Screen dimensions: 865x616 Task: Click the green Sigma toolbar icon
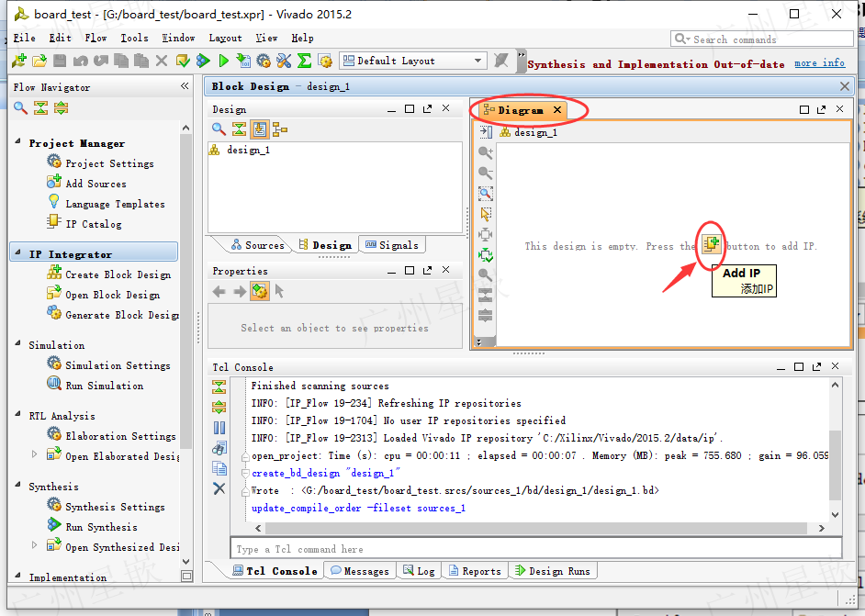tap(304, 61)
